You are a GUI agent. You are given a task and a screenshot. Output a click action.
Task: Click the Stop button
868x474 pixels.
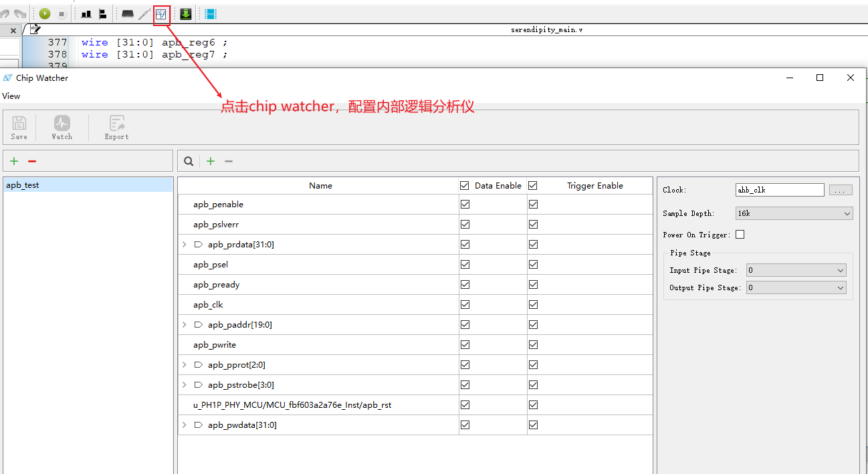coord(62,13)
